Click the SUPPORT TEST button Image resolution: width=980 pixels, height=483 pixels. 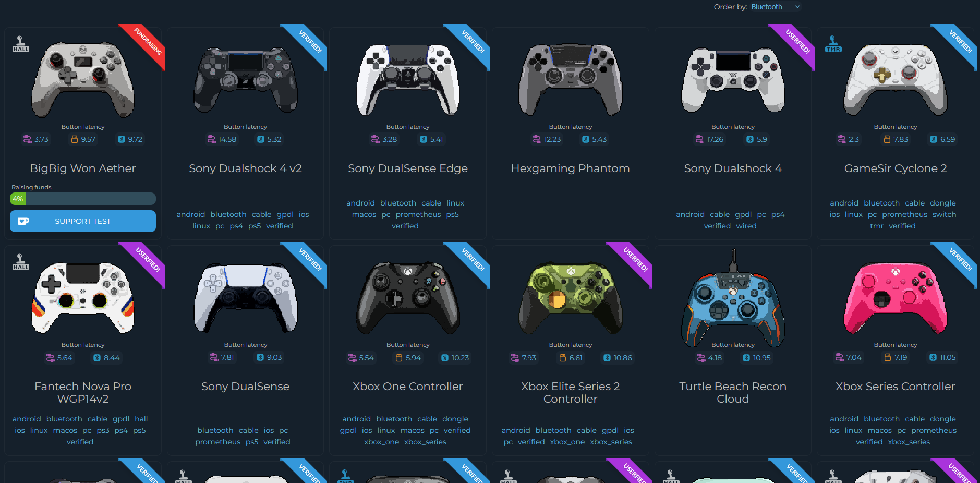pyautogui.click(x=83, y=221)
